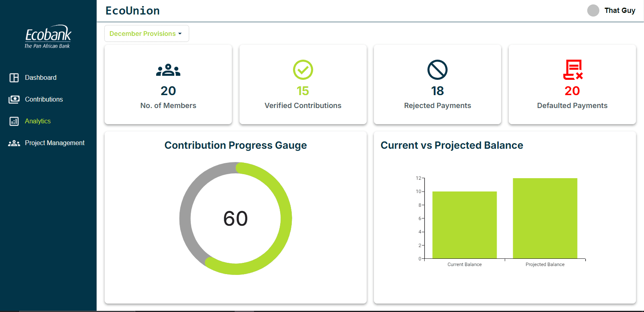Click the Analytics chart icon
The image size is (644, 312).
point(14,121)
